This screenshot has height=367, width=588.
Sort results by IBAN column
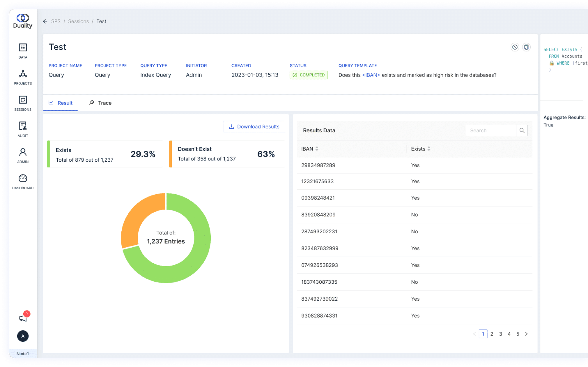(317, 149)
